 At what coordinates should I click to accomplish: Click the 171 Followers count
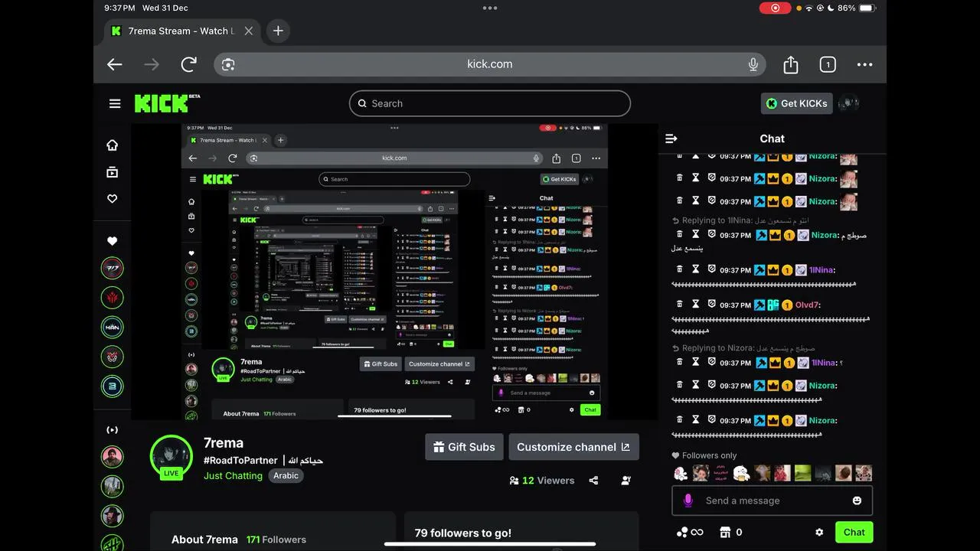click(276, 540)
